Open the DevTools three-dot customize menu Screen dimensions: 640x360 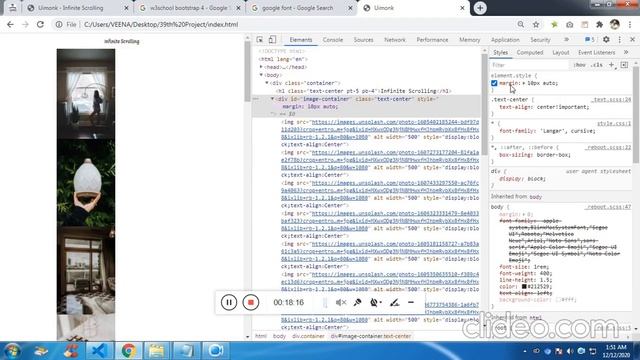click(x=620, y=40)
